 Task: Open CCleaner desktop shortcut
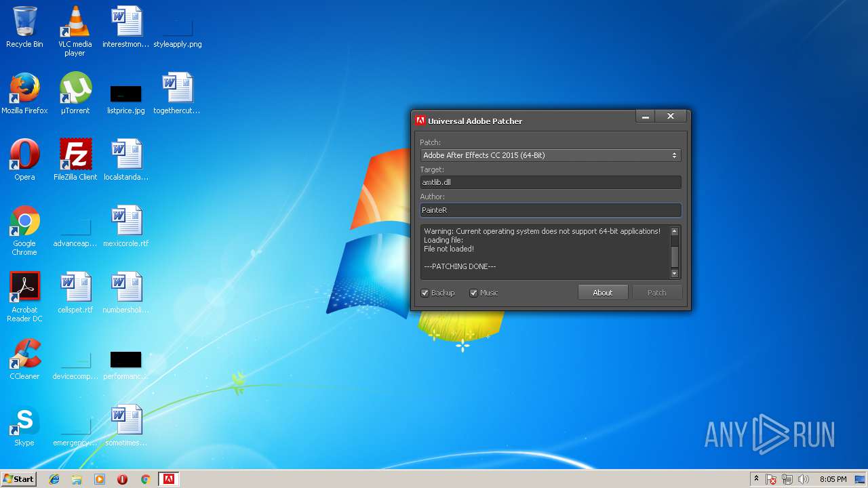tap(24, 359)
